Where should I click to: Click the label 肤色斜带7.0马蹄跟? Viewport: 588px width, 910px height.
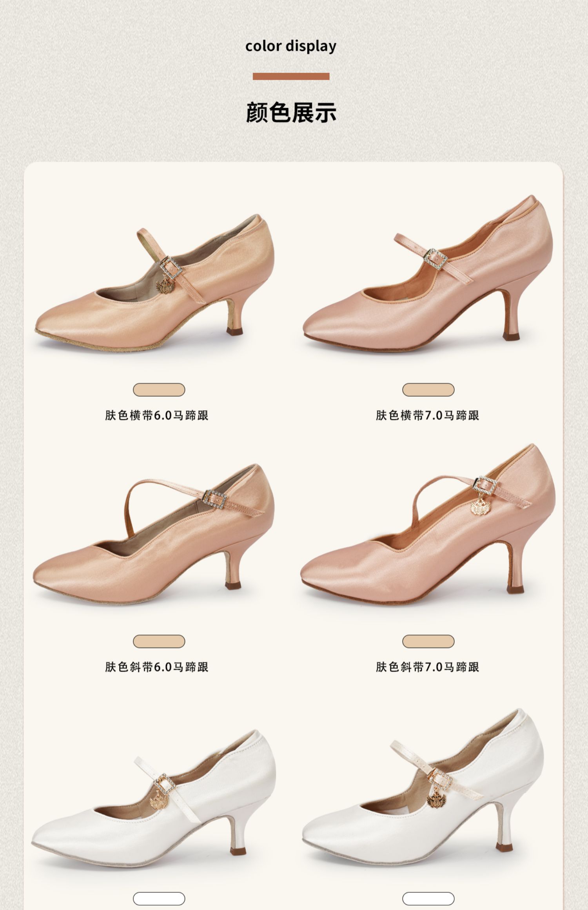tap(427, 667)
